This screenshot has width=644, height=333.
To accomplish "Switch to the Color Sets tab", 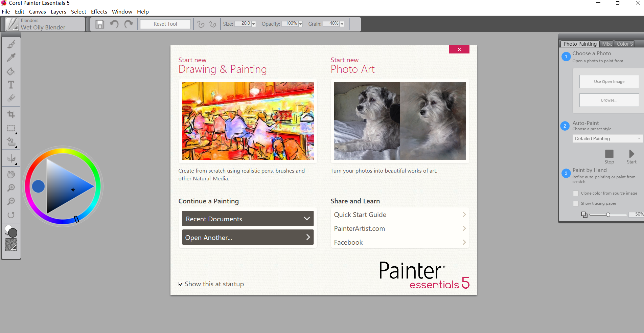I will 624,44.
